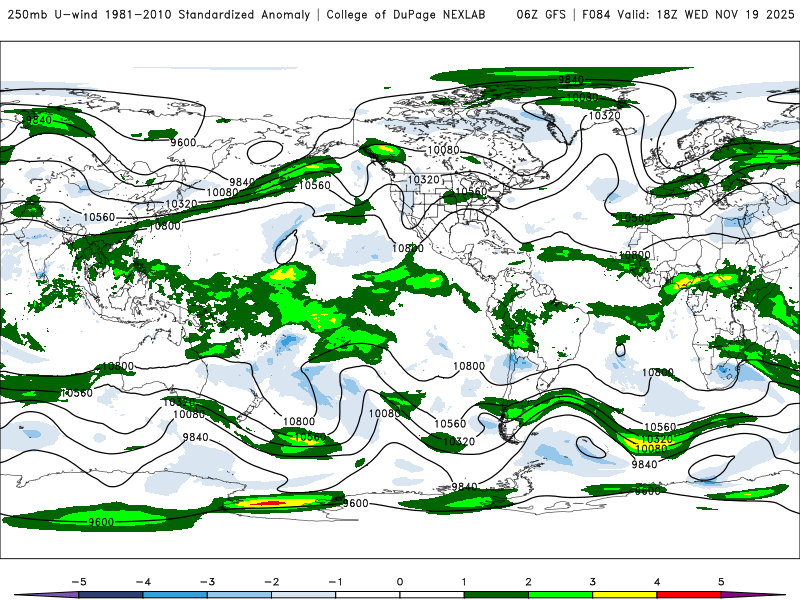The height and width of the screenshot is (600, 800).
Task: Click the '5' colorbar tick label
Action: point(721,582)
